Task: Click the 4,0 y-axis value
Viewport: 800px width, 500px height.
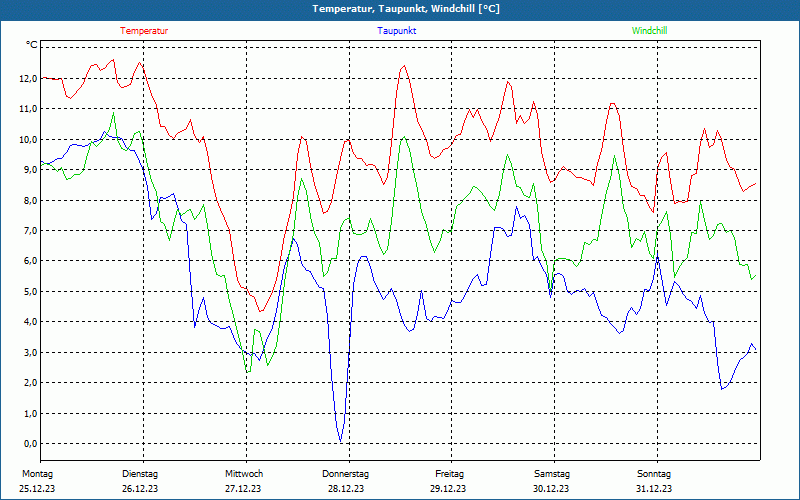Action: (x=31, y=321)
